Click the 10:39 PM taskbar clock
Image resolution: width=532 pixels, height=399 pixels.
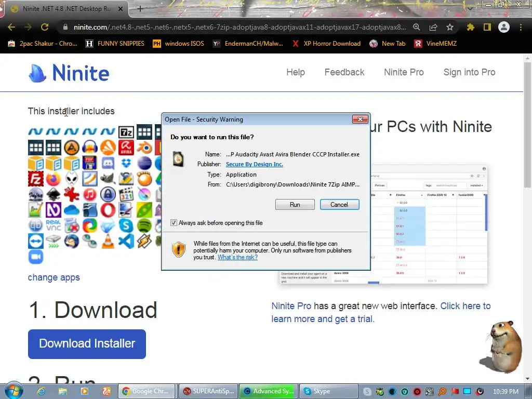(x=506, y=392)
